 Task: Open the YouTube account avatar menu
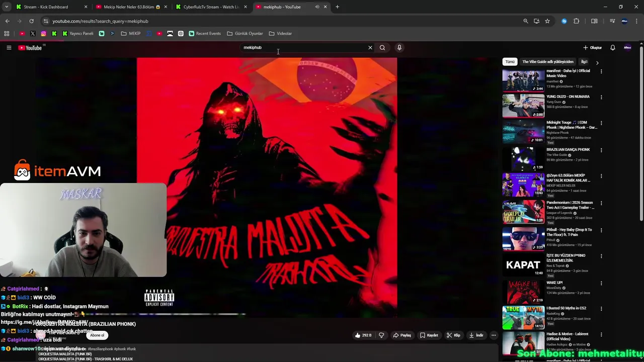(627, 48)
